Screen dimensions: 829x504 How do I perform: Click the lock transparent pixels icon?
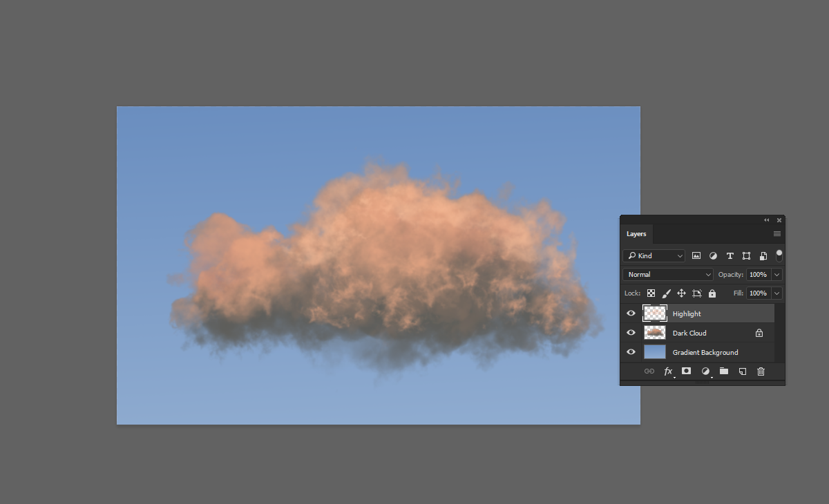[x=651, y=293]
